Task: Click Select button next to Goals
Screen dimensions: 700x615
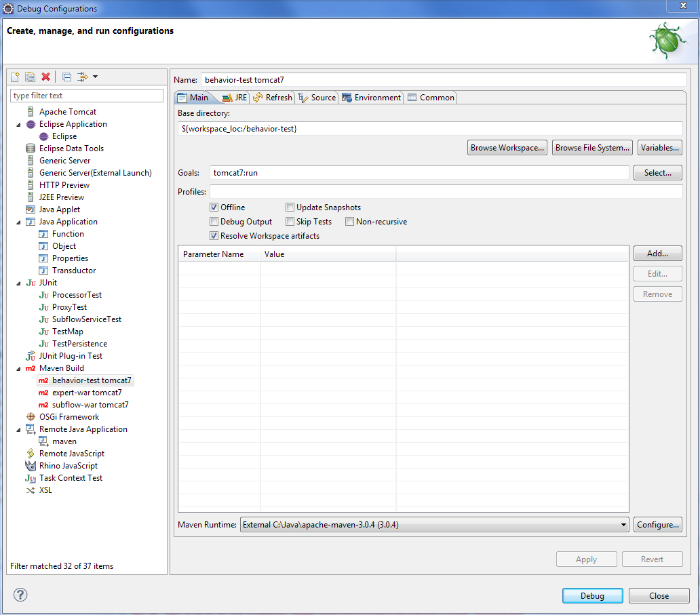Action: (x=657, y=173)
